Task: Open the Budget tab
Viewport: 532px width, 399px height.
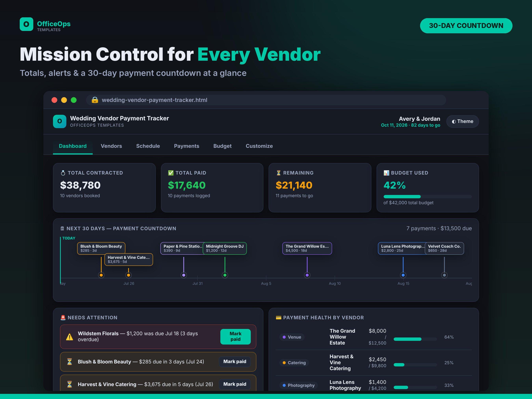Action: tap(222, 146)
